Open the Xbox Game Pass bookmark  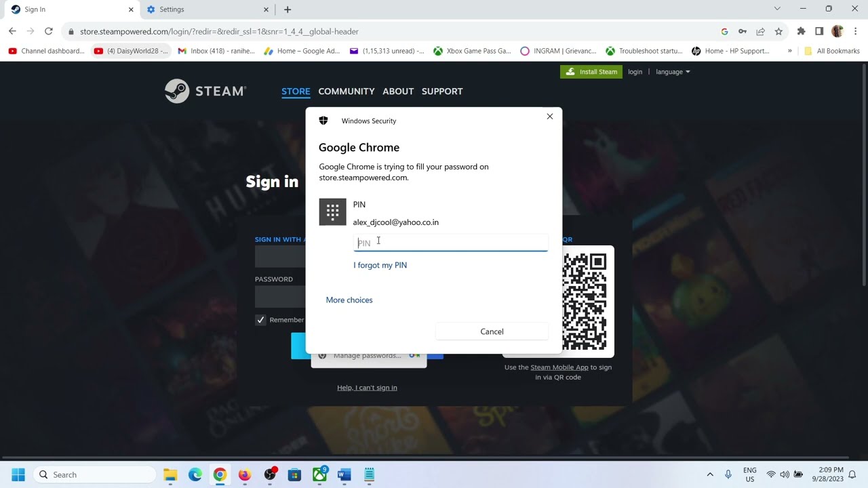click(x=473, y=51)
